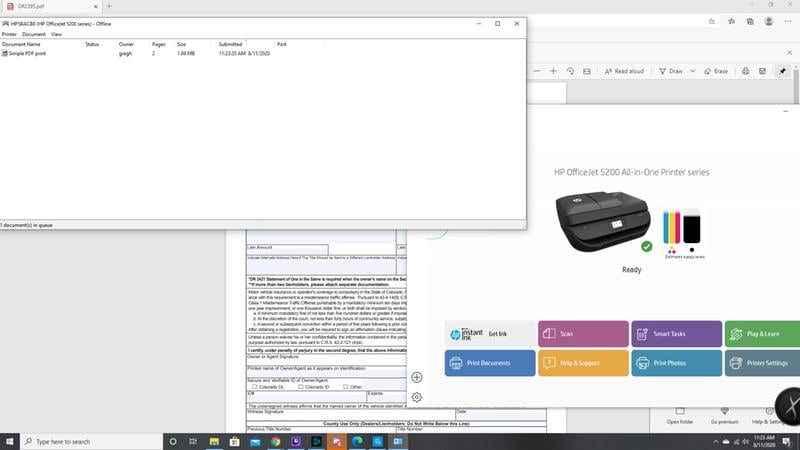800x450 pixels.
Task: Click the Print Documents tile
Action: (490, 363)
